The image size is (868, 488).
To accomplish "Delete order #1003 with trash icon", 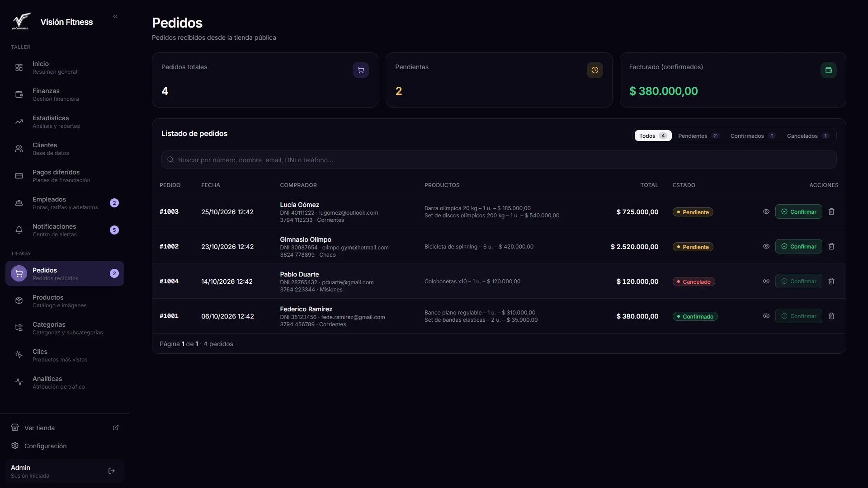I will click(831, 211).
